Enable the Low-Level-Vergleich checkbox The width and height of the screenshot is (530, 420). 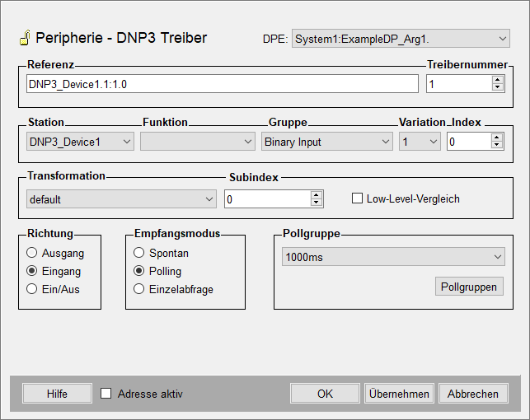pos(358,198)
